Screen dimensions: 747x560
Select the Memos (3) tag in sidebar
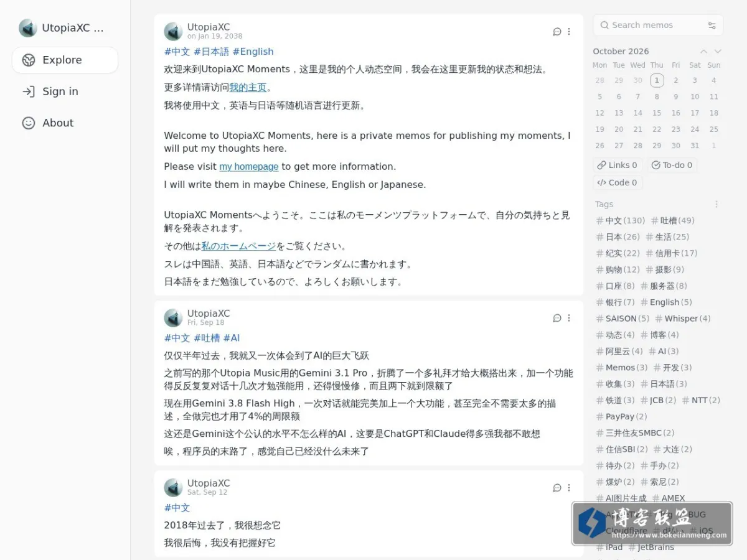(622, 368)
